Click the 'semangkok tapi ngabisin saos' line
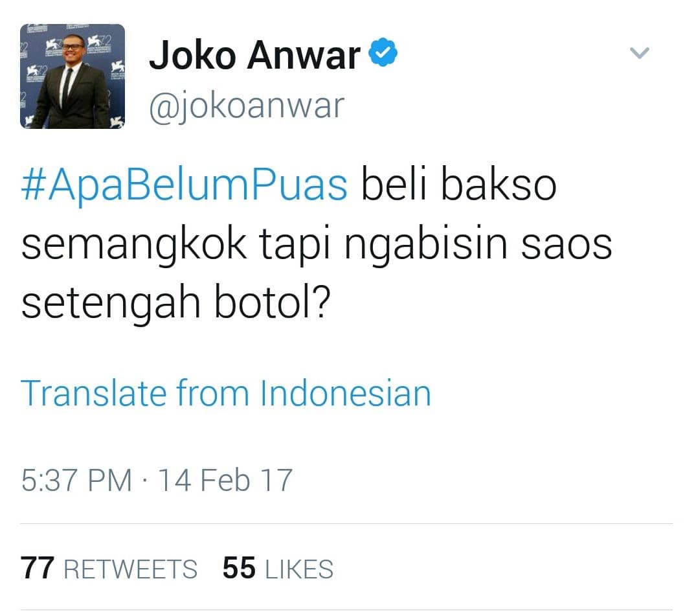This screenshot has height=616, width=696. [x=317, y=244]
